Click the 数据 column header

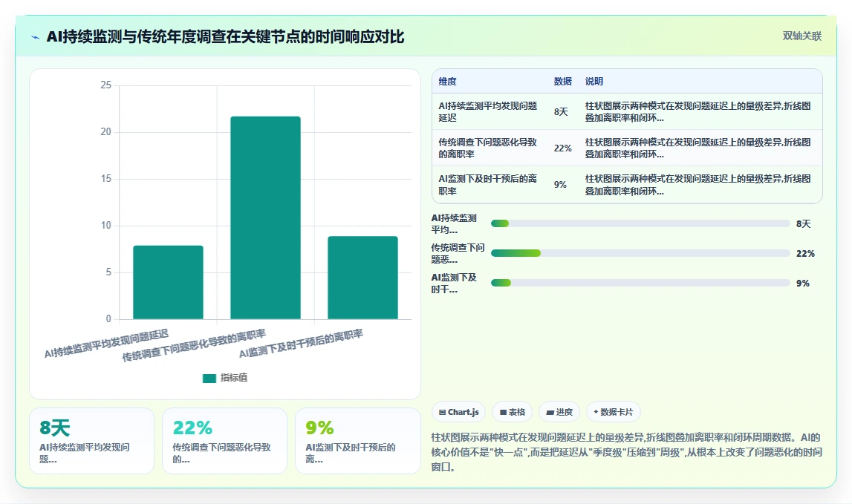point(562,82)
